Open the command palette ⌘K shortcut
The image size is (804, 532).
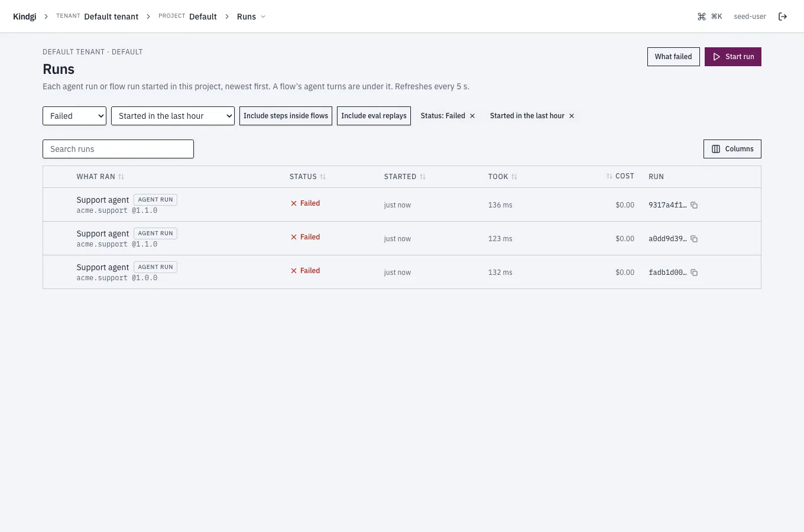(709, 17)
